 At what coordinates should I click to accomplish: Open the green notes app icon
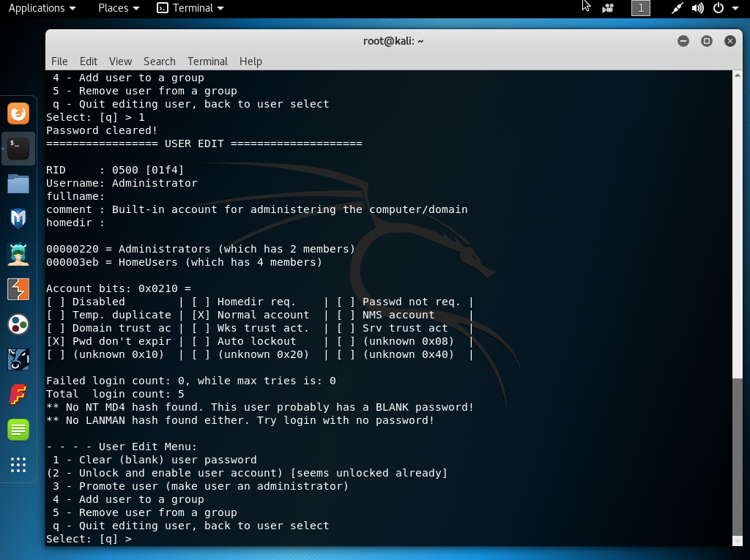coord(18,430)
